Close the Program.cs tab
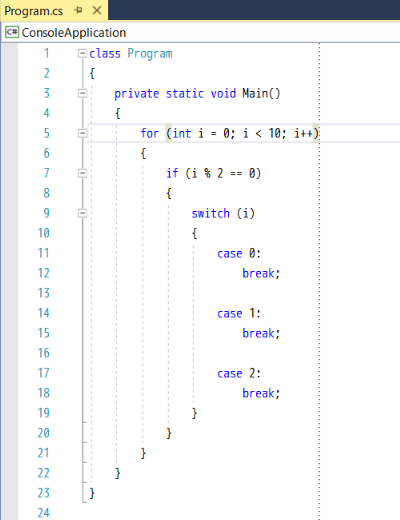 pyautogui.click(x=97, y=10)
